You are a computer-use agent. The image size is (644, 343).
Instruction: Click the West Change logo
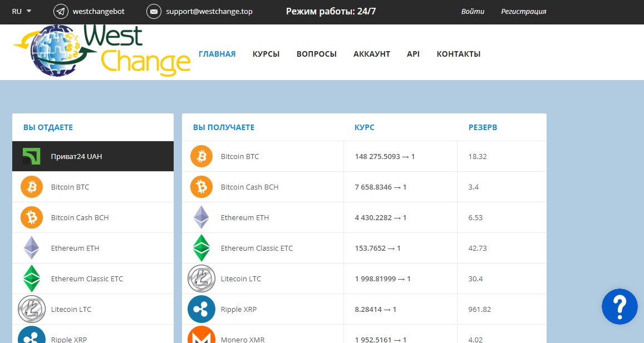point(102,51)
